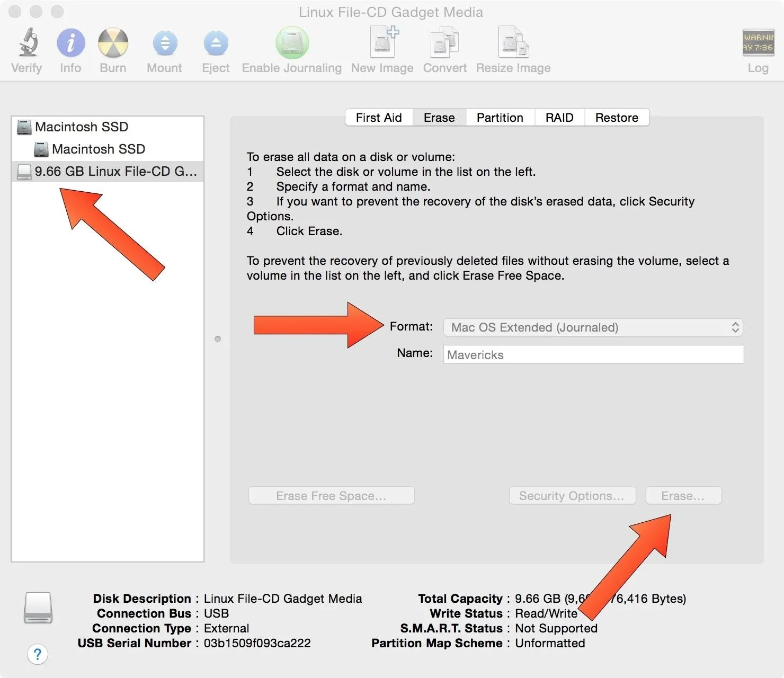Open the Log viewer icon
This screenshot has height=678, width=784.
click(x=758, y=42)
